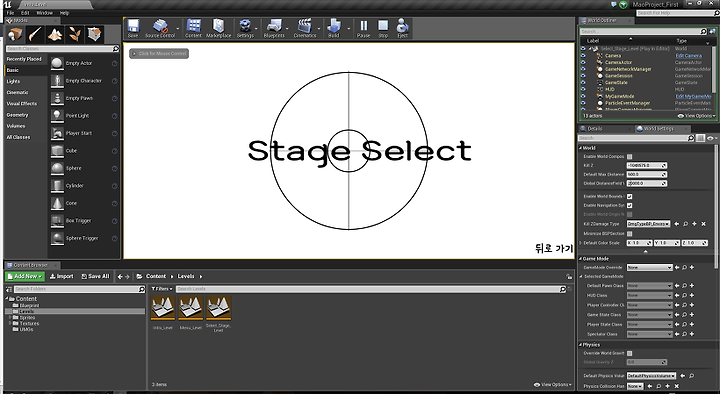Click the Player Start icon
This screenshot has width=720, height=394.
(x=57, y=133)
